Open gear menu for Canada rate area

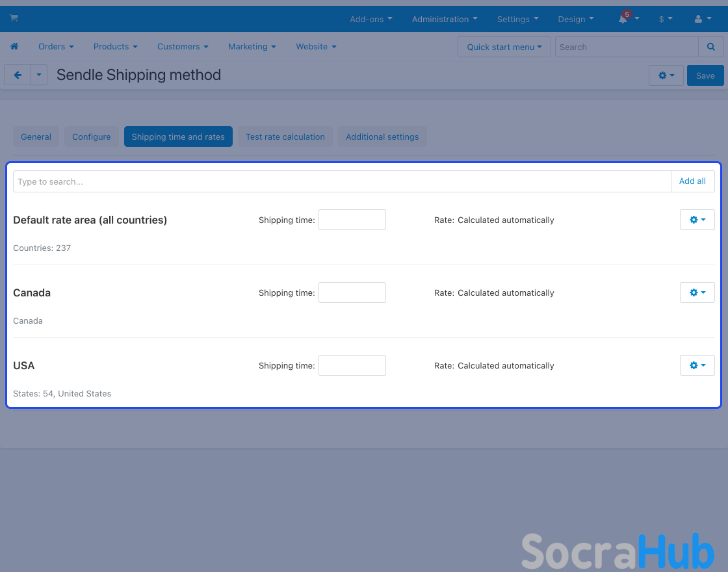pyautogui.click(x=697, y=292)
